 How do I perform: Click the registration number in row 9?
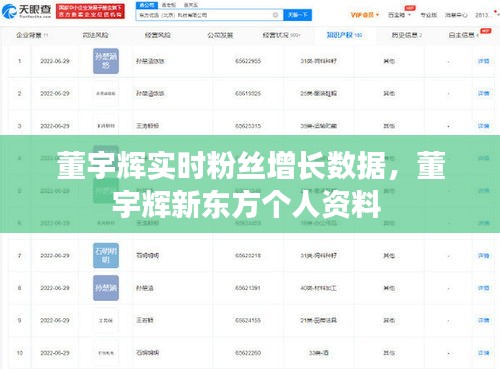click(x=248, y=320)
